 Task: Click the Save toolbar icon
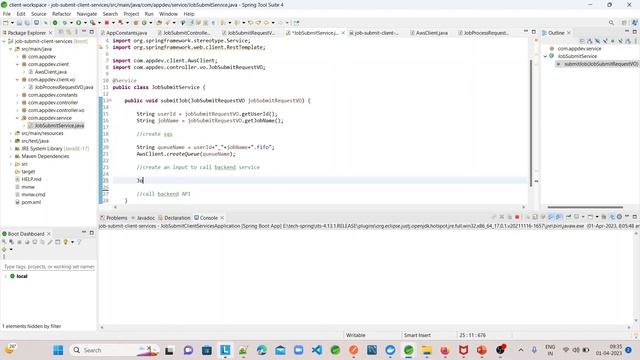click(19, 23)
